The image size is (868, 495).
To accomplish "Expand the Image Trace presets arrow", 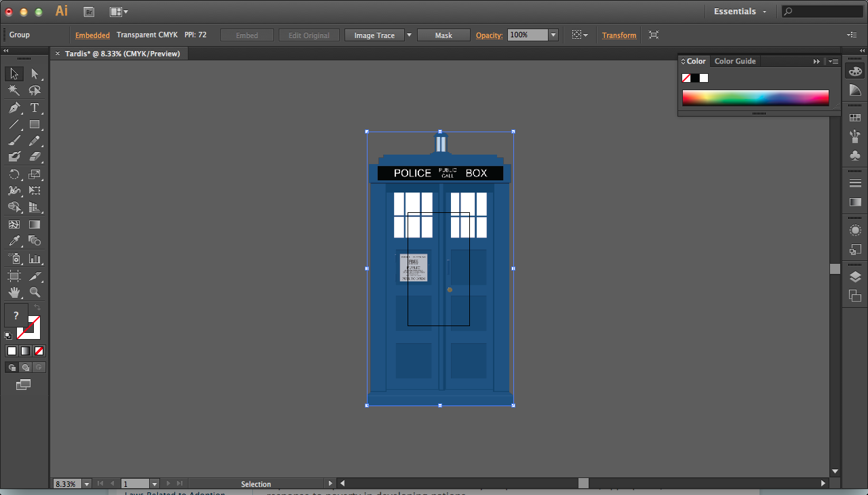I will pyautogui.click(x=409, y=35).
